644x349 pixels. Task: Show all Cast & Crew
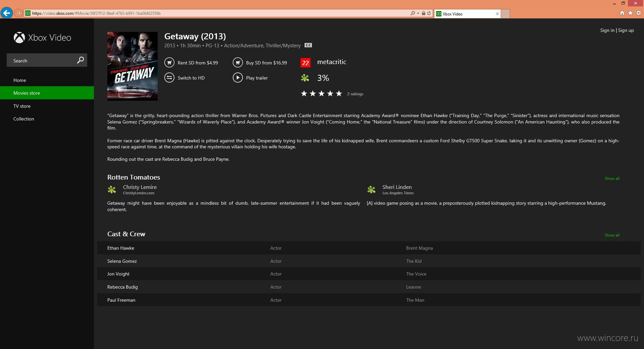tap(612, 235)
